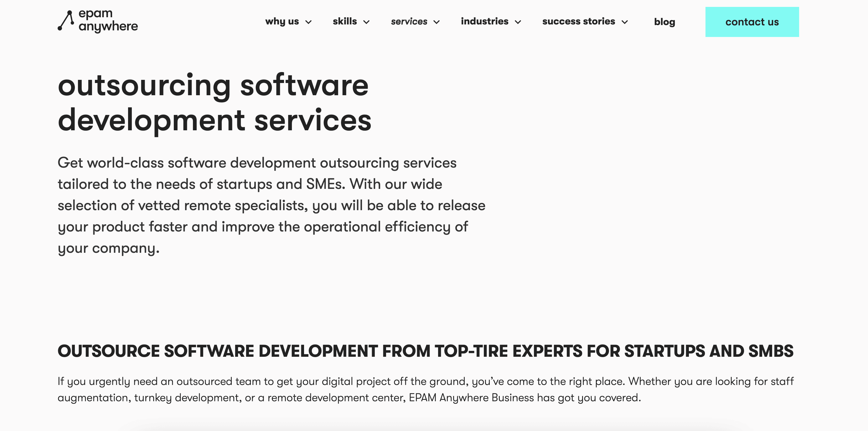The image size is (868, 431).
Task: Open the 'industries' menu
Action: pyautogui.click(x=484, y=21)
